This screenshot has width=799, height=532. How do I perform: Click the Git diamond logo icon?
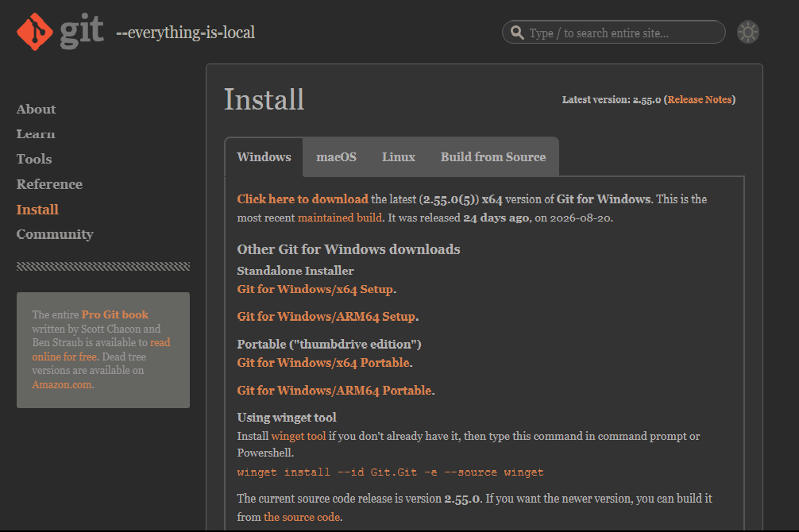point(35,32)
